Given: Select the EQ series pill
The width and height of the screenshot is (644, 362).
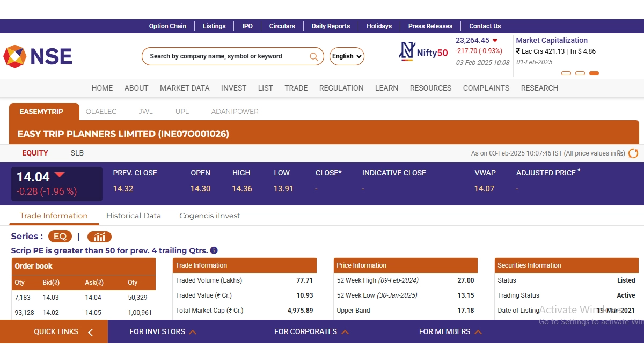Looking at the screenshot, I should click(60, 237).
